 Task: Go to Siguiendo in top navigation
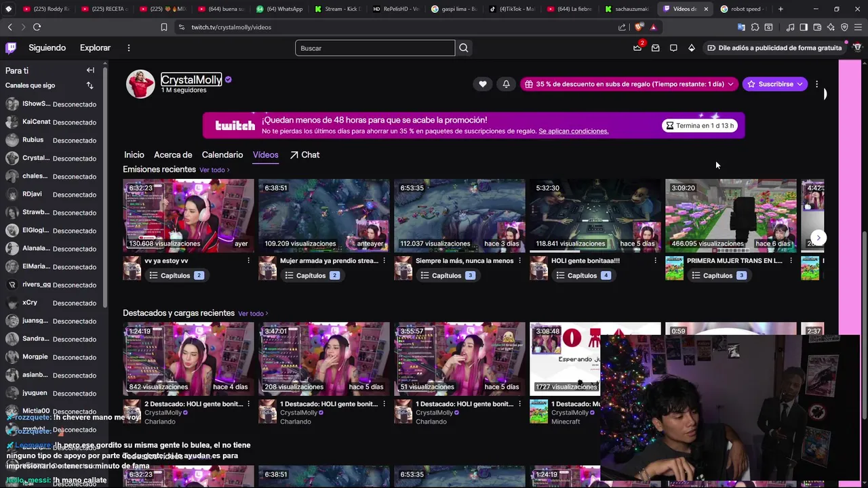click(47, 47)
